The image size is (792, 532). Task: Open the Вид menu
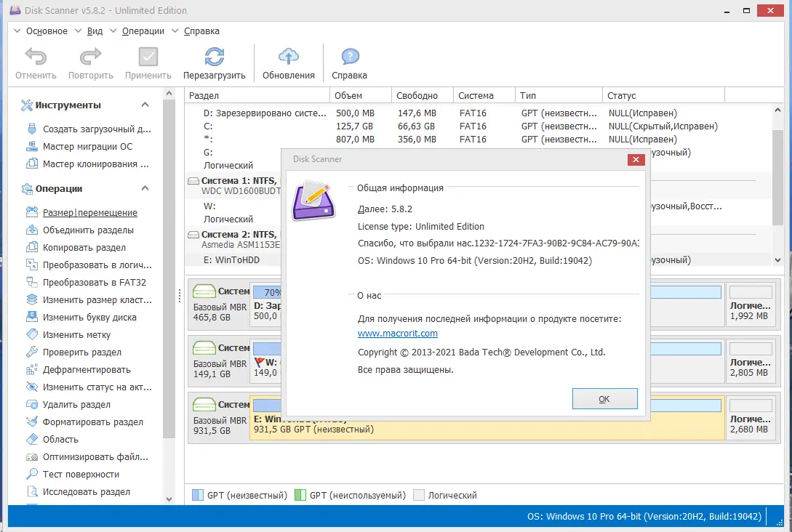[95, 31]
